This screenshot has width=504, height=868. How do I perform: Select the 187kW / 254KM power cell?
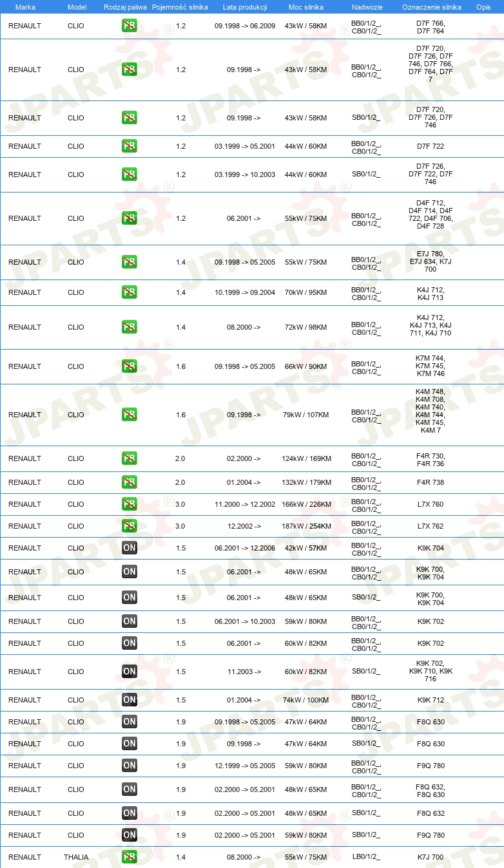coord(307,526)
